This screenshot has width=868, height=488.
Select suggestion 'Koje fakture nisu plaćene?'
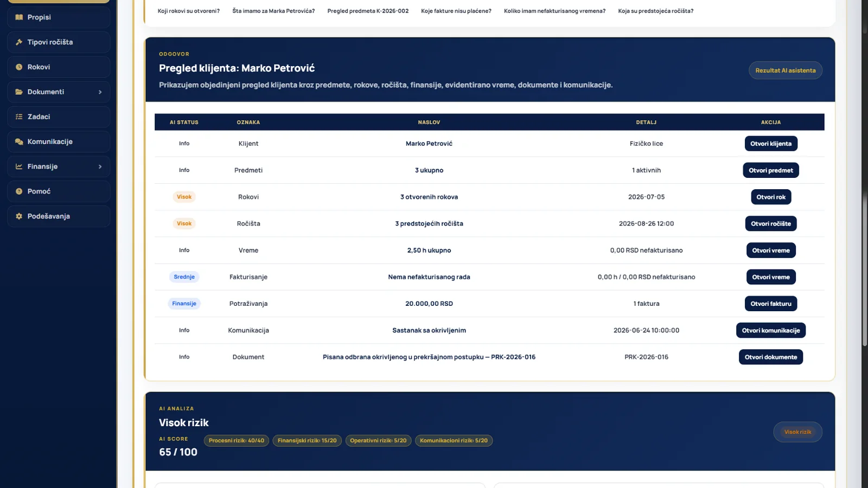pos(456,11)
